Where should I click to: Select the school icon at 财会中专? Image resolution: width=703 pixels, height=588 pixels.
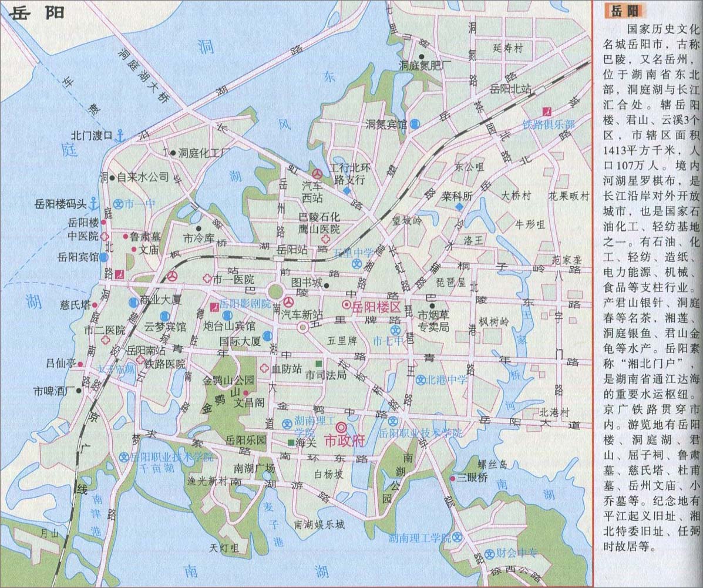(x=489, y=553)
